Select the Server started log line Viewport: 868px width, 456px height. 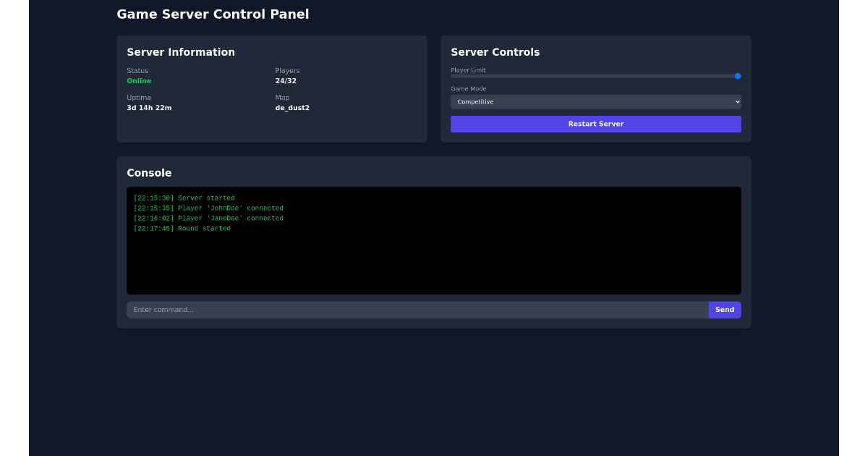tap(182, 198)
